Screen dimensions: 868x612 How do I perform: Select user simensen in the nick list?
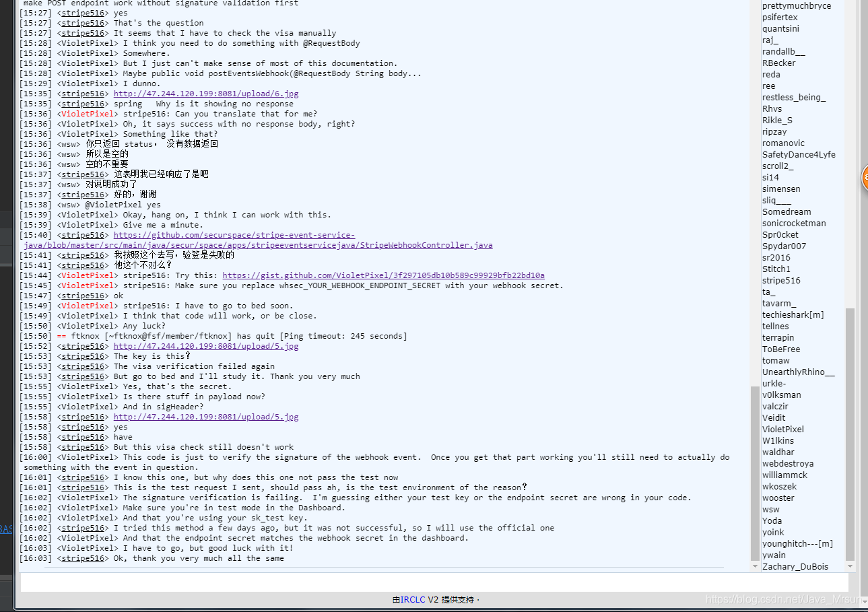(x=781, y=189)
